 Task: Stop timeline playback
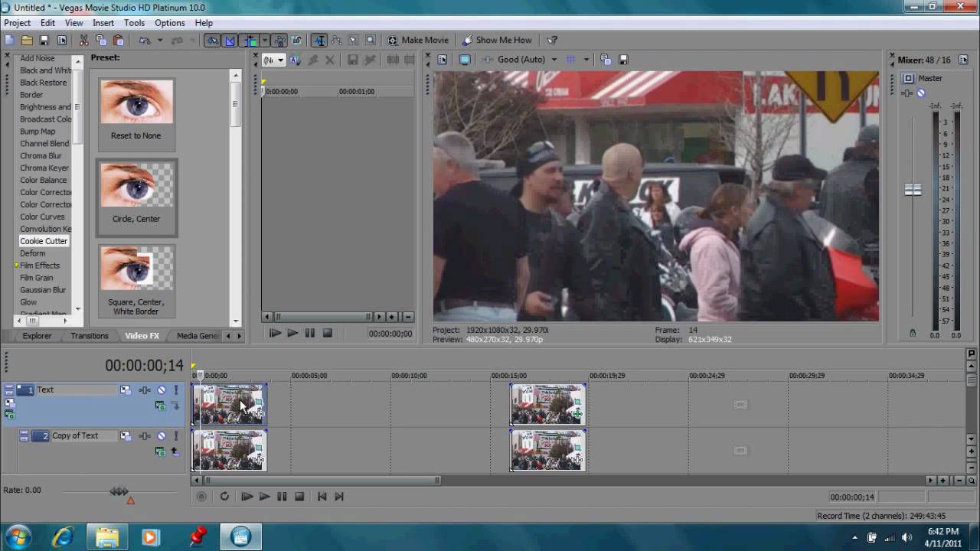[x=299, y=497]
